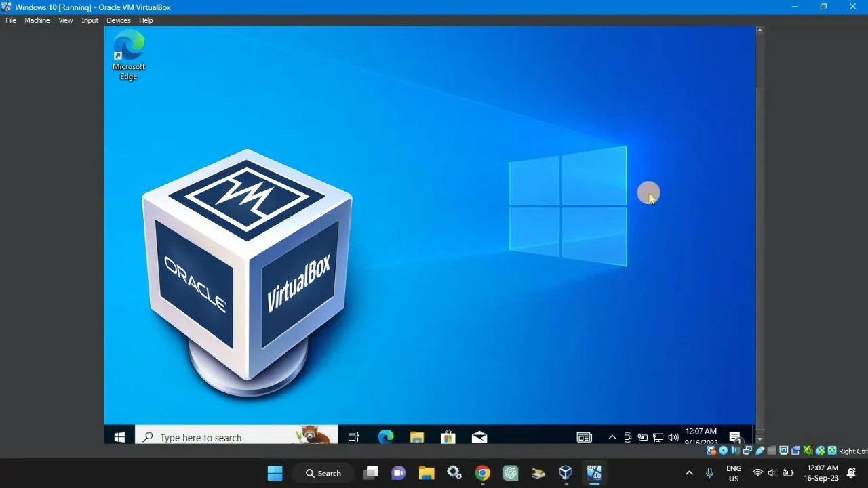Screen dimensions: 868x488
Task: Click the USB devices status icon
Action: coord(760,451)
